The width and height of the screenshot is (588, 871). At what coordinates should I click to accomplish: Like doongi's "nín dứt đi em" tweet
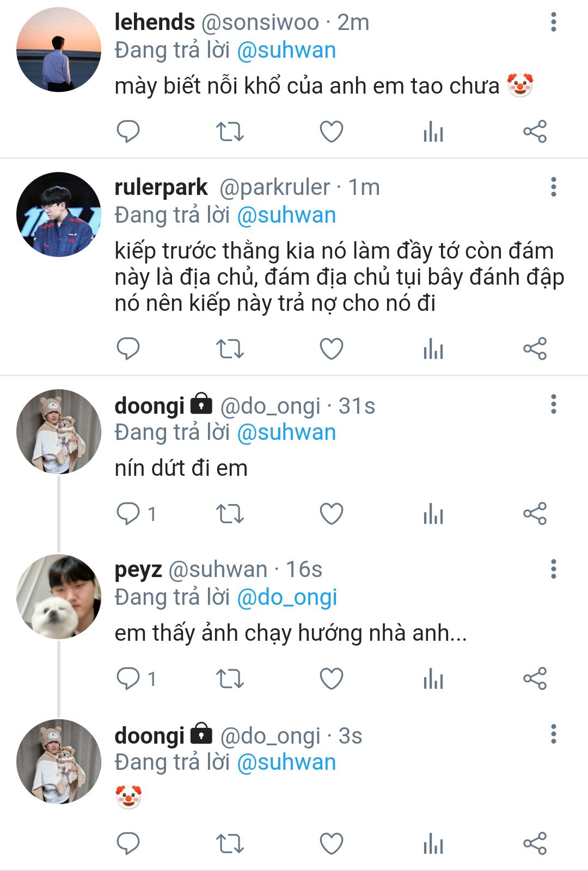pyautogui.click(x=331, y=514)
